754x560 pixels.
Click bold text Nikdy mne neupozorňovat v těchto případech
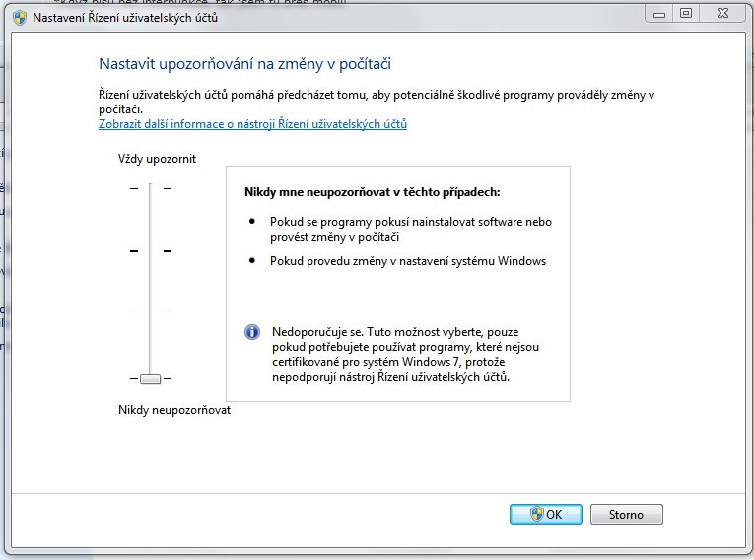coord(373,192)
